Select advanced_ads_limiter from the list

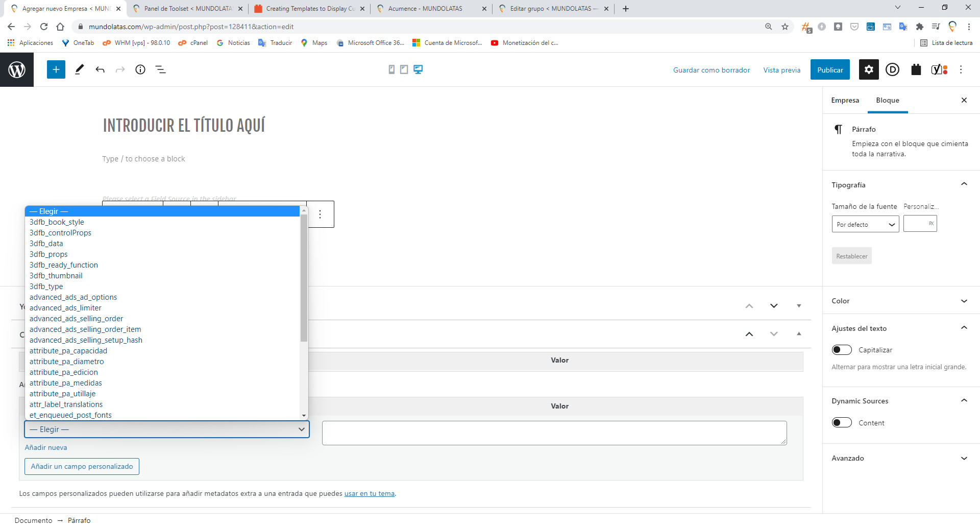point(65,308)
